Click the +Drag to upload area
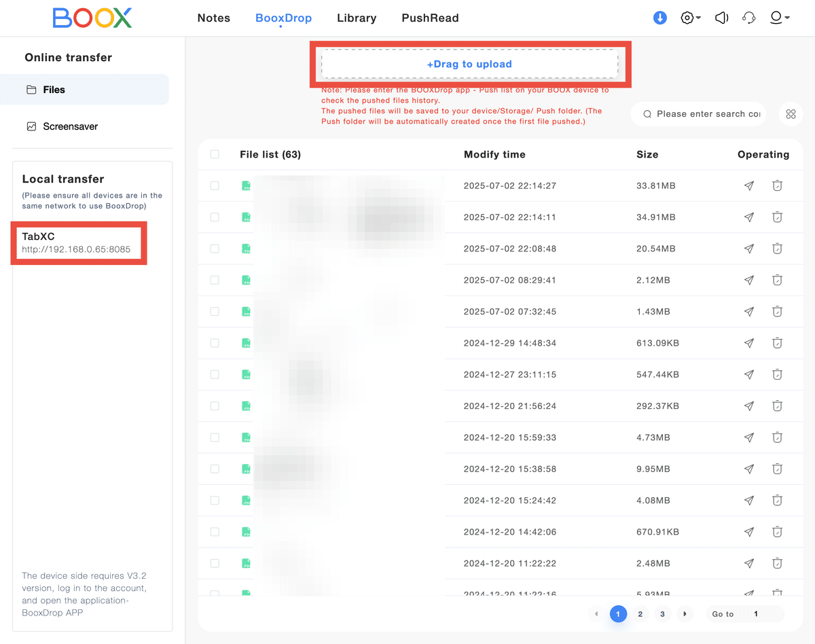This screenshot has height=644, width=815. [470, 65]
